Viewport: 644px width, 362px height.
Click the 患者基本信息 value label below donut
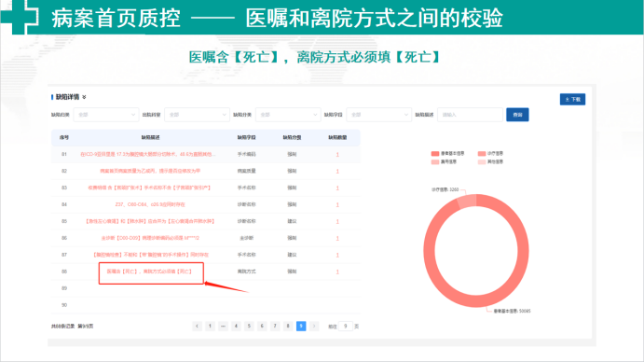pyautogui.click(x=512, y=311)
